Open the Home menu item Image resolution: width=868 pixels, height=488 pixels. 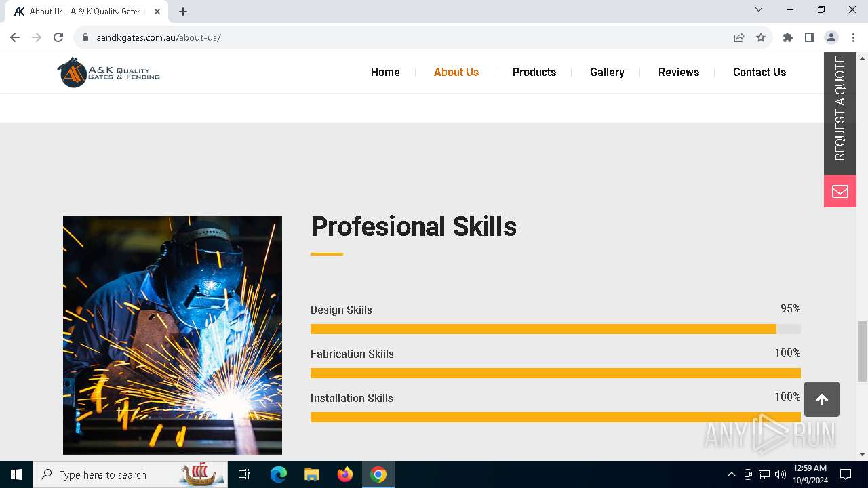[x=385, y=72]
